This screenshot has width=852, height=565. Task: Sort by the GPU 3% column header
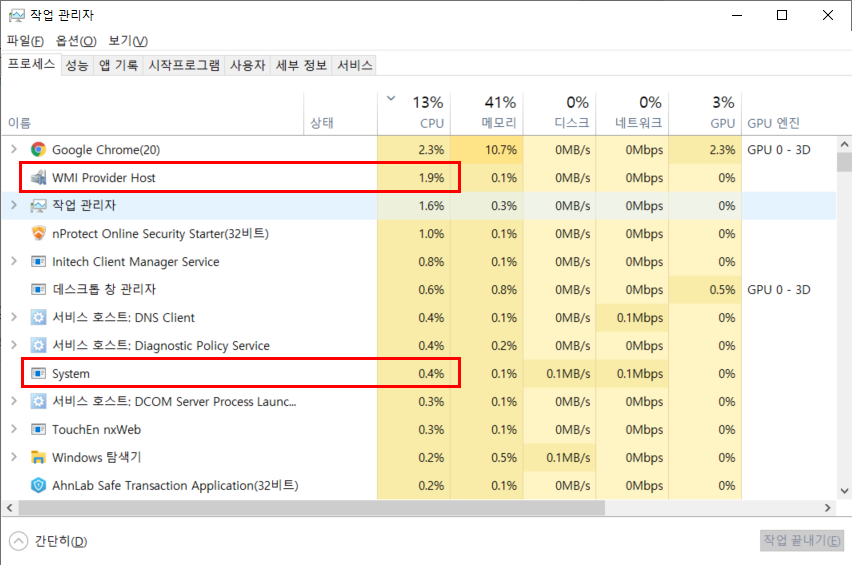[705, 113]
